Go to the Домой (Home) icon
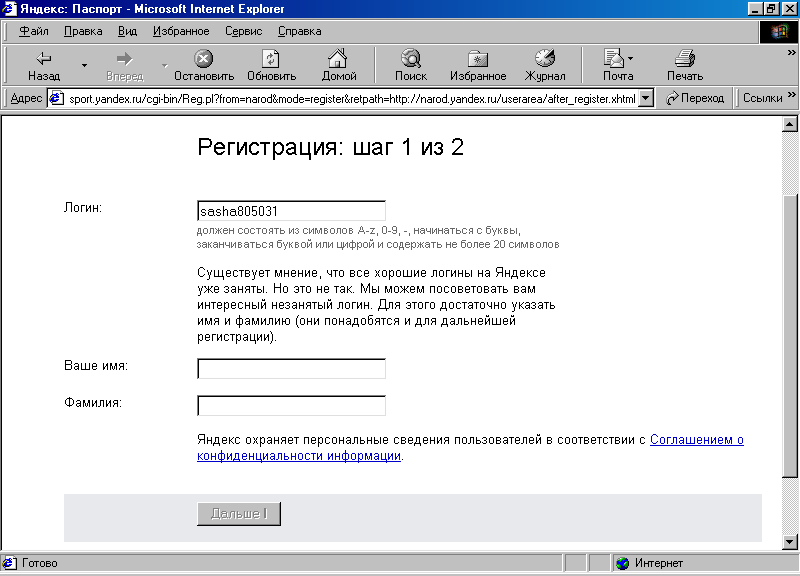The height and width of the screenshot is (576, 800). click(x=338, y=58)
